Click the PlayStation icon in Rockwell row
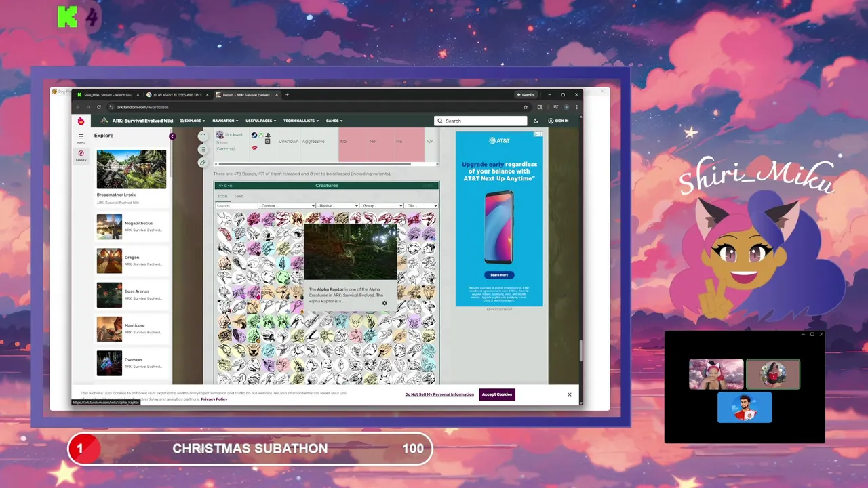Screen dimensions: 868x488 pyautogui.click(x=269, y=135)
